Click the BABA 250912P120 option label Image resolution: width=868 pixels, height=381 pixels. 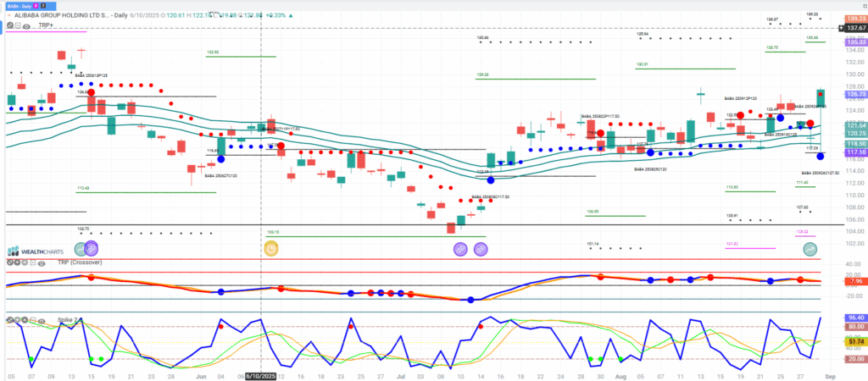coord(741,98)
